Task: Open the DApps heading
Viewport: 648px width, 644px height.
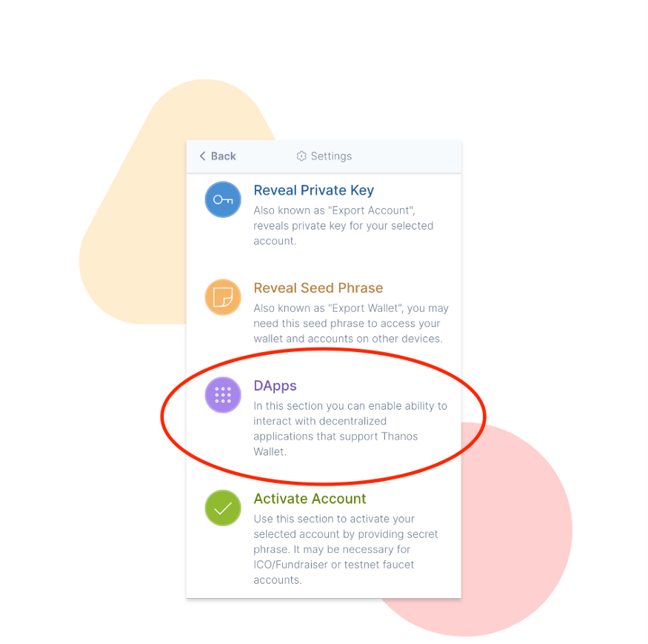Action: coord(275,385)
